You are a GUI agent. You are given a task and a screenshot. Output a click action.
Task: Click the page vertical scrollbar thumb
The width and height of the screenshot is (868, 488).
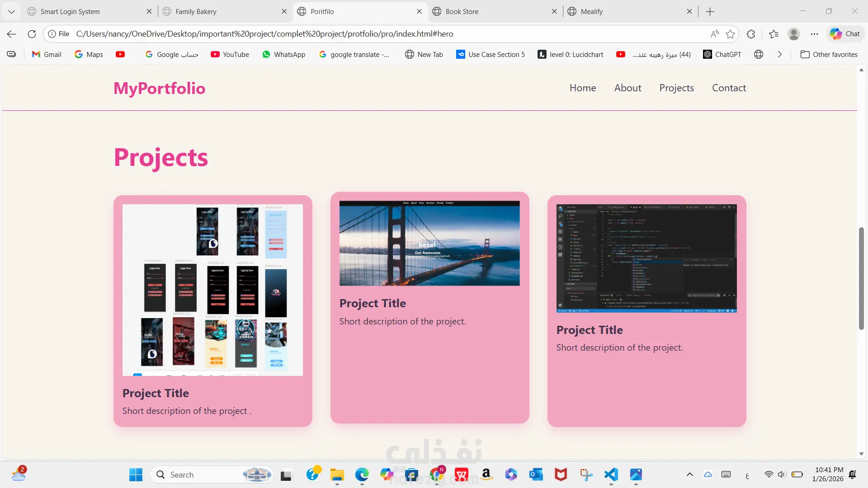(x=861, y=278)
